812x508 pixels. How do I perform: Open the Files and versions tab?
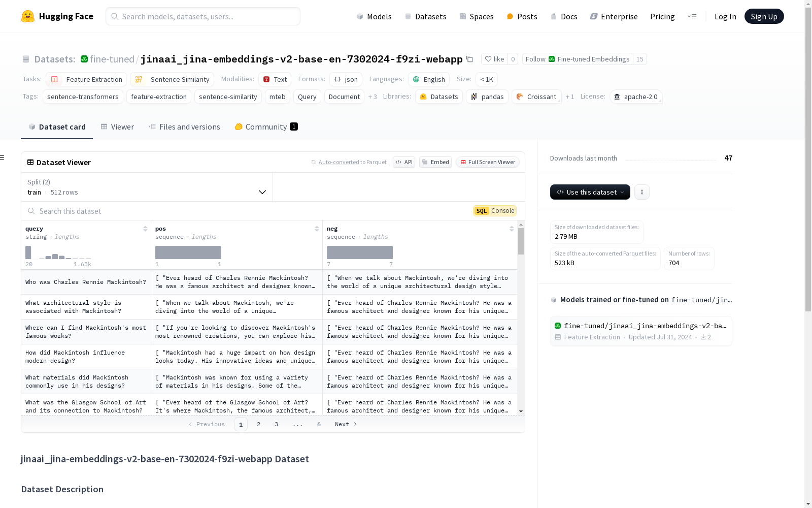(184, 127)
